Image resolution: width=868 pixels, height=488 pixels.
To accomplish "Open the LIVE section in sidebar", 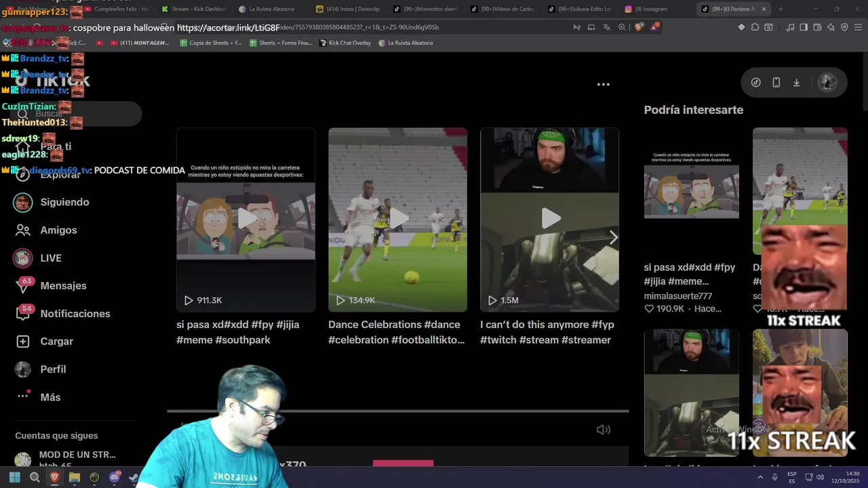I will [x=51, y=258].
